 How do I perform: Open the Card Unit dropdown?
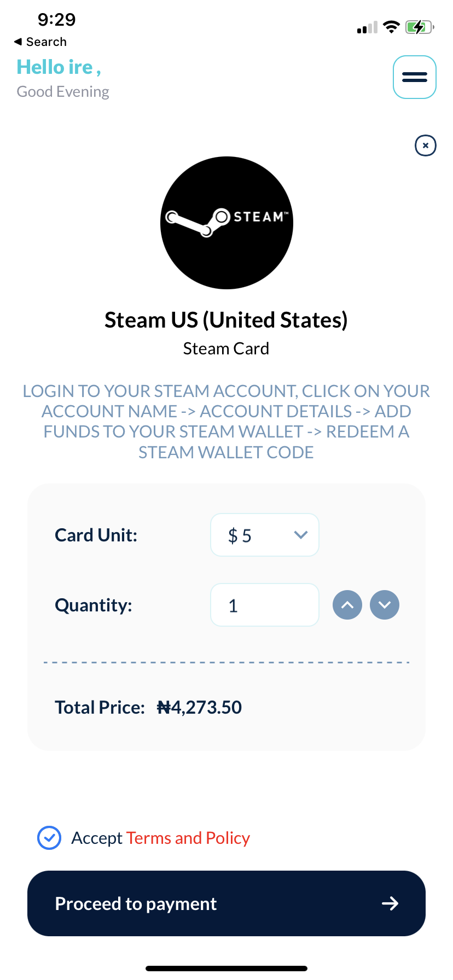pyautogui.click(x=265, y=535)
